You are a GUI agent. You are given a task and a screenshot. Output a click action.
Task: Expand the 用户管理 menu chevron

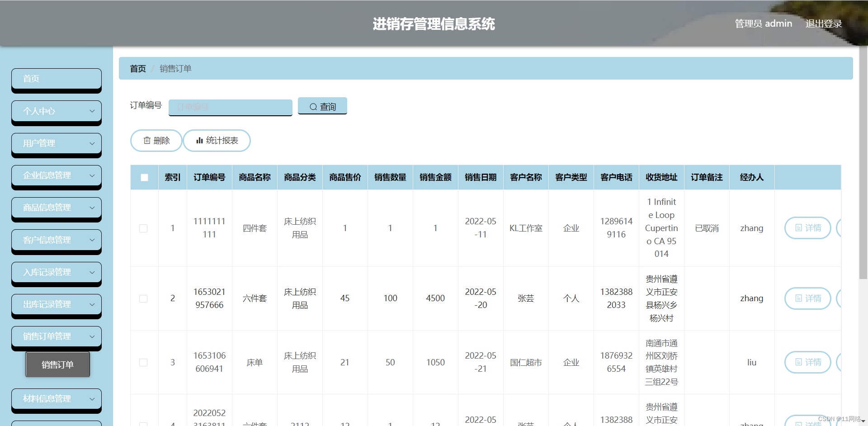tap(92, 143)
